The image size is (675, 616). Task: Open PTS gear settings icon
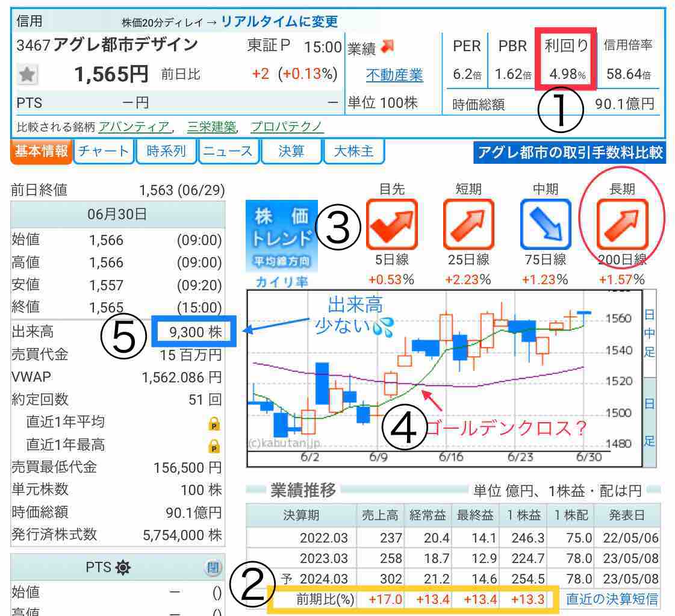[x=123, y=567]
